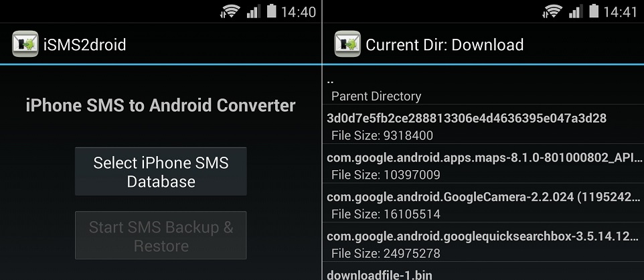Tap the Current Dir: Download title

click(445, 44)
